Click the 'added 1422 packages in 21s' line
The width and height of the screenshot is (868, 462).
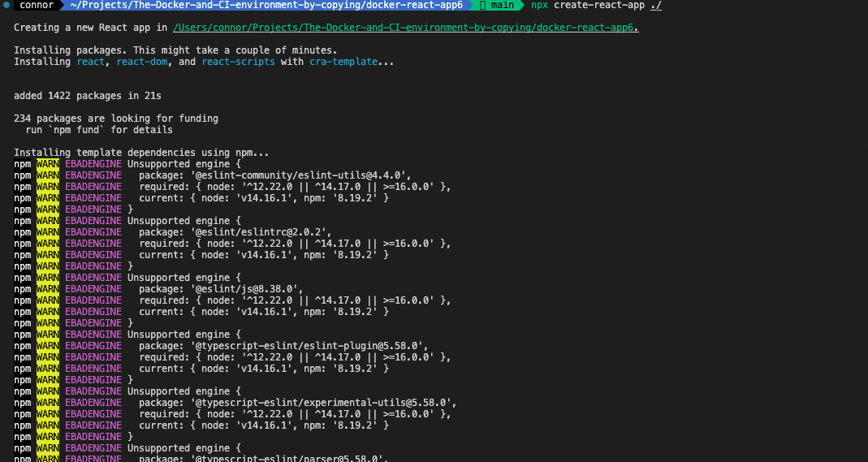[x=88, y=96]
